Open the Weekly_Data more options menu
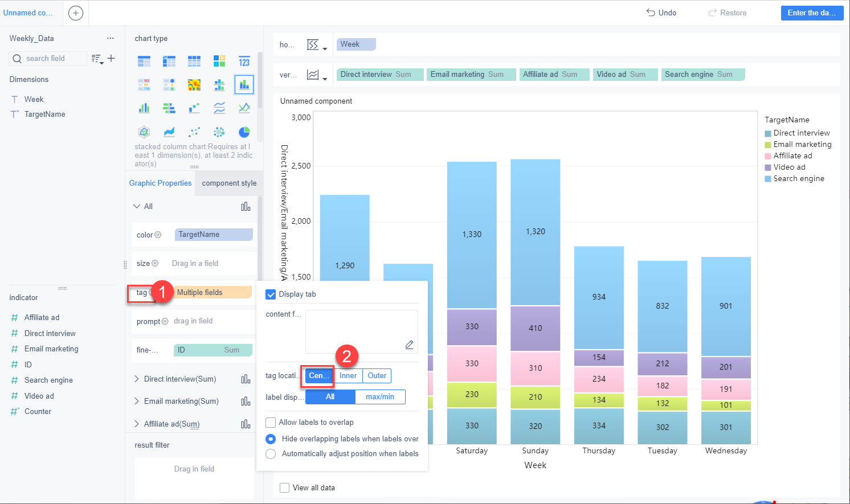The width and height of the screenshot is (850, 504). 111,38
